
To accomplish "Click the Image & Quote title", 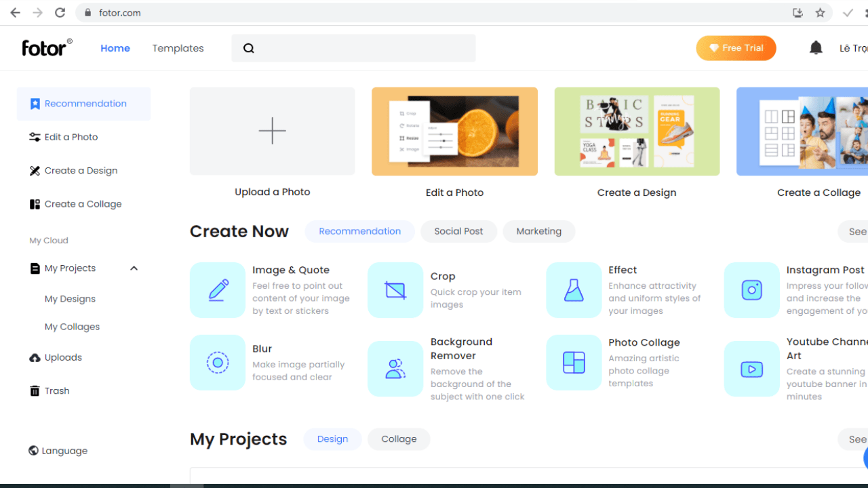I will tap(291, 270).
